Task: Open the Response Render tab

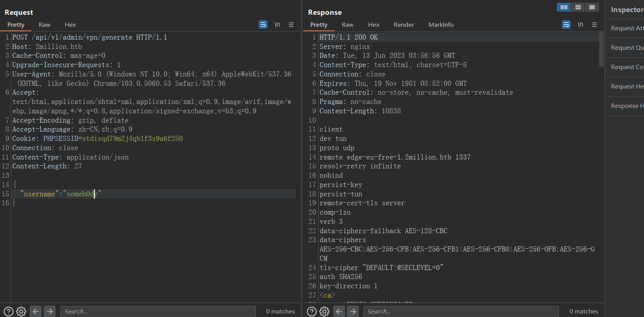Action: coord(404,24)
